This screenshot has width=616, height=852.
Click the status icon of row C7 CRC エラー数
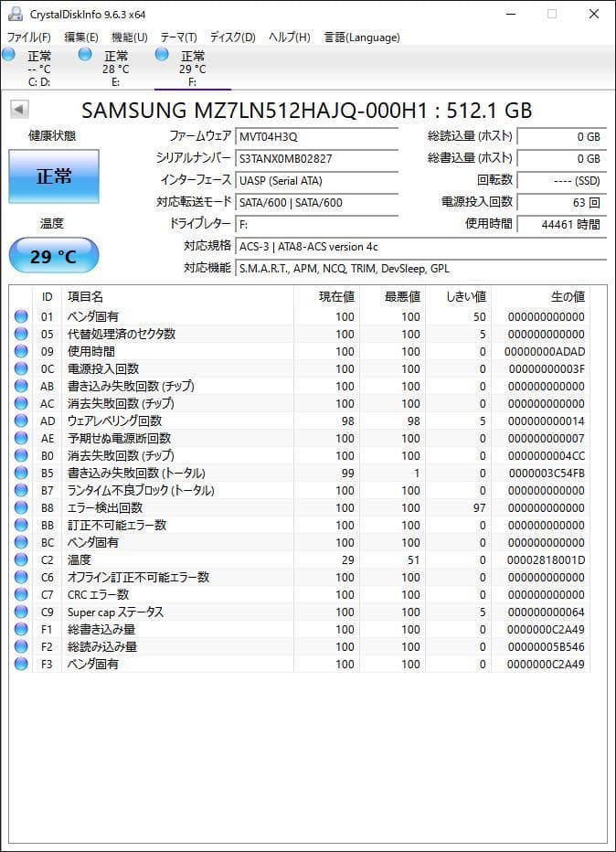(x=21, y=594)
